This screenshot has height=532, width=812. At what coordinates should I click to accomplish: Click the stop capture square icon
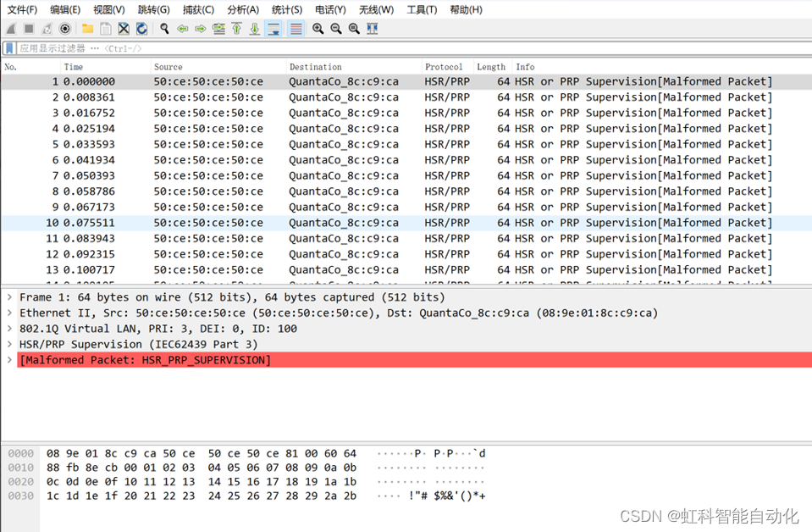(x=29, y=29)
